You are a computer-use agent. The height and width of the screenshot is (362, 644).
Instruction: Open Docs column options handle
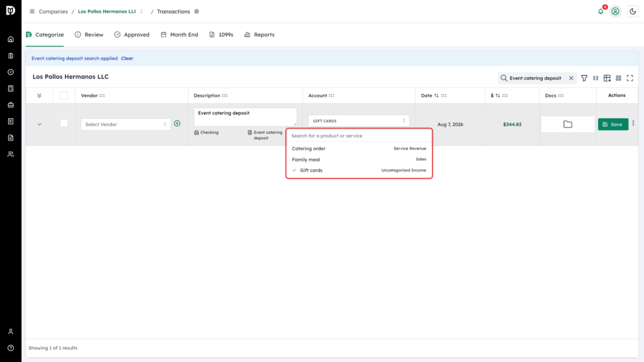[561, 96]
